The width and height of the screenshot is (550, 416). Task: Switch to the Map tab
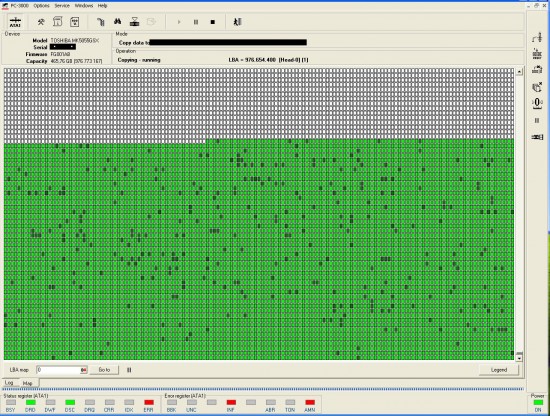click(x=27, y=383)
